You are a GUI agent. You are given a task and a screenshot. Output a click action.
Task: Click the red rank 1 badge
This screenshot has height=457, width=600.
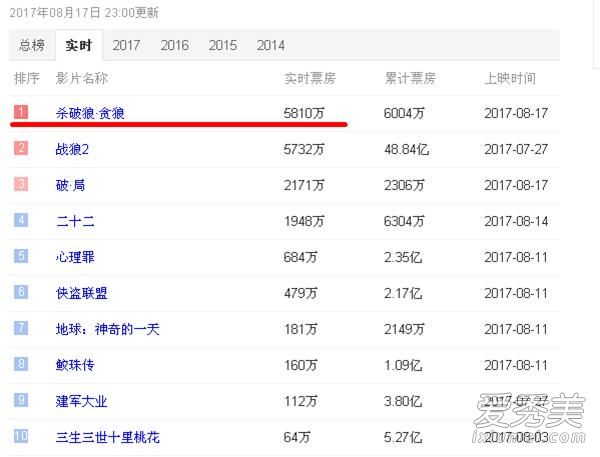tap(22, 112)
